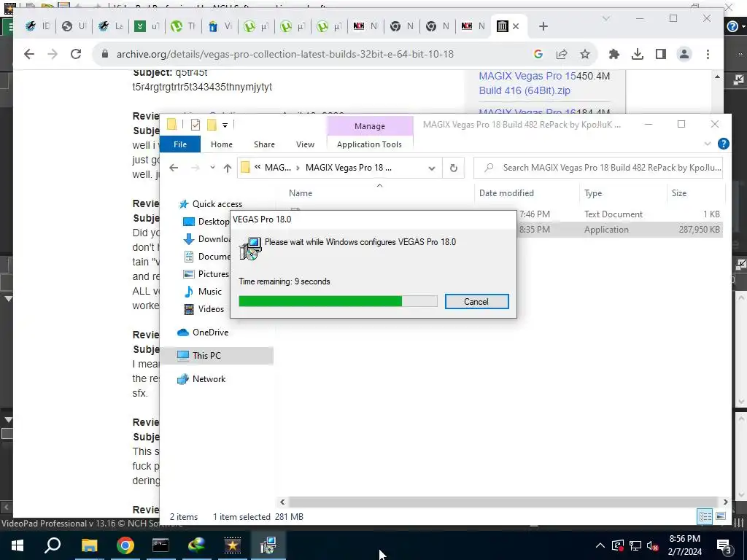Go back in File Explorer
Screen dimensions: 747x560
[174, 168]
